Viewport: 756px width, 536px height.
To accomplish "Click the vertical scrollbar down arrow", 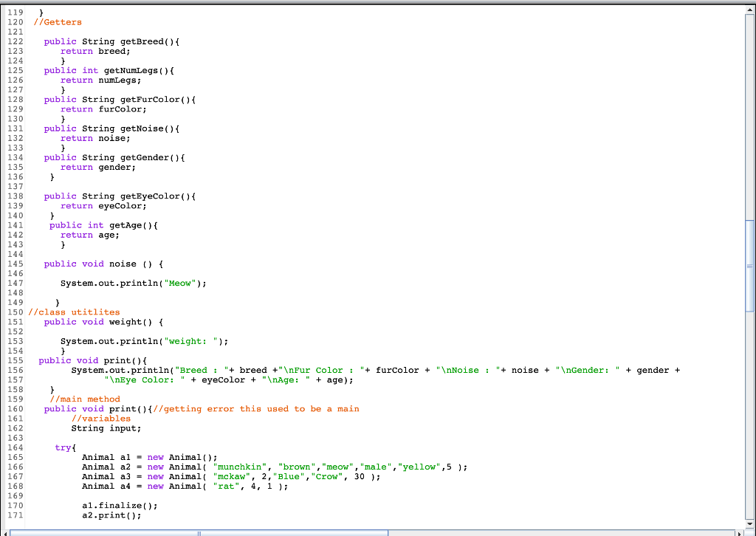I will point(750,523).
